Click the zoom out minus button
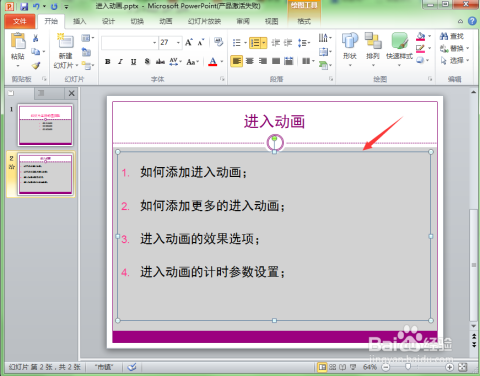 pyautogui.click(x=385, y=367)
